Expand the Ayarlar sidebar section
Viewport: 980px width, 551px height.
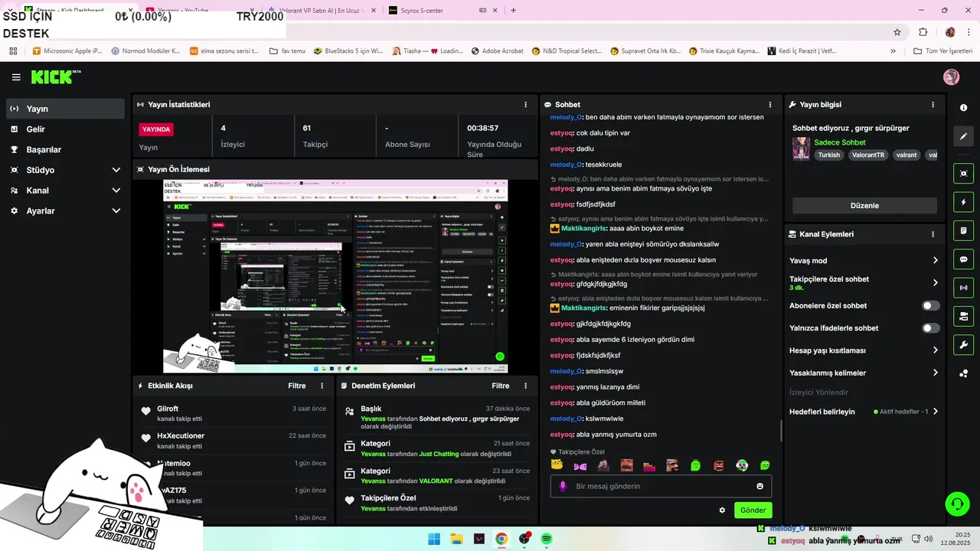[116, 211]
